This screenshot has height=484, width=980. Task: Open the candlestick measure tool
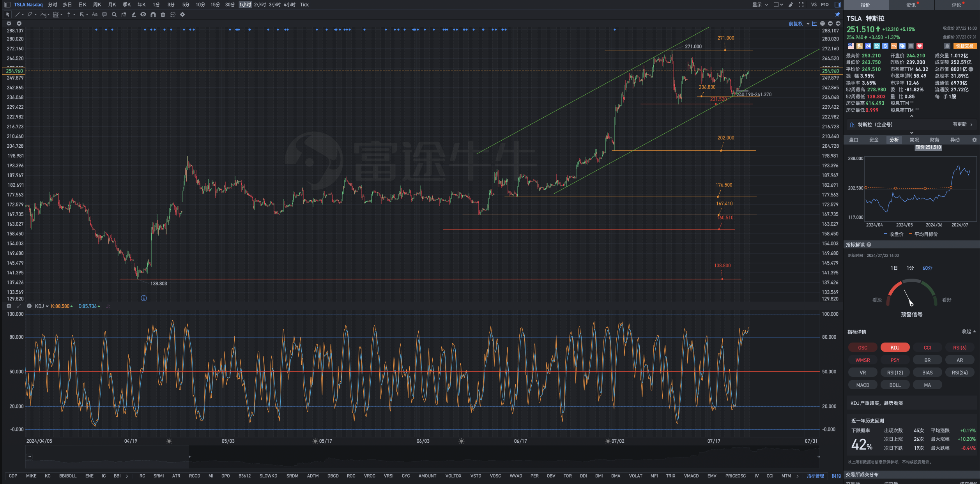coord(124,14)
